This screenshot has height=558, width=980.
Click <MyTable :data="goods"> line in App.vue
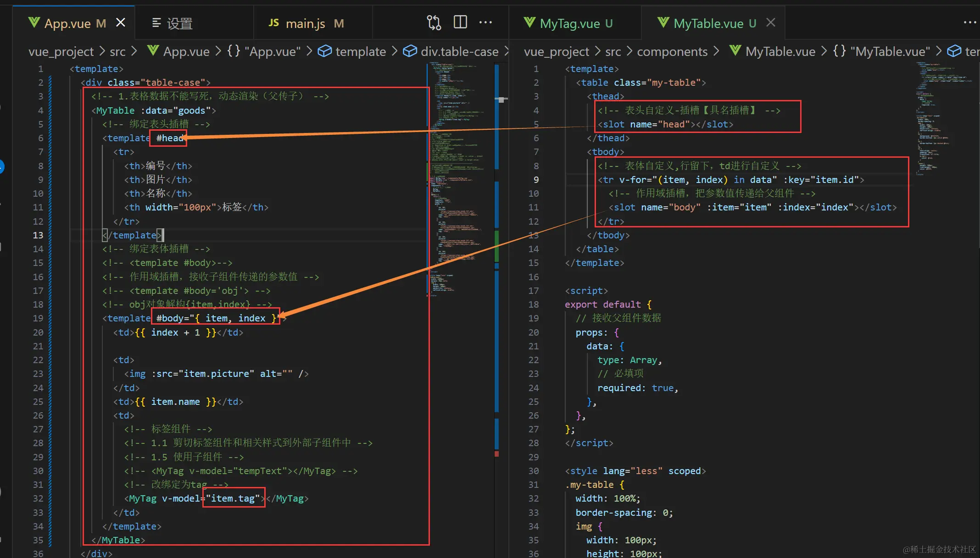153,110
